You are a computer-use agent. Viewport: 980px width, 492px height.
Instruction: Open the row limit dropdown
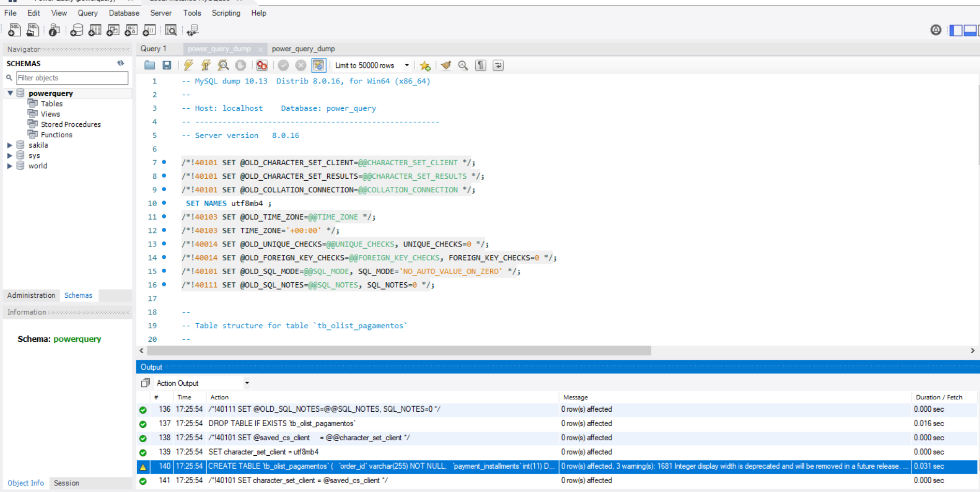point(407,65)
